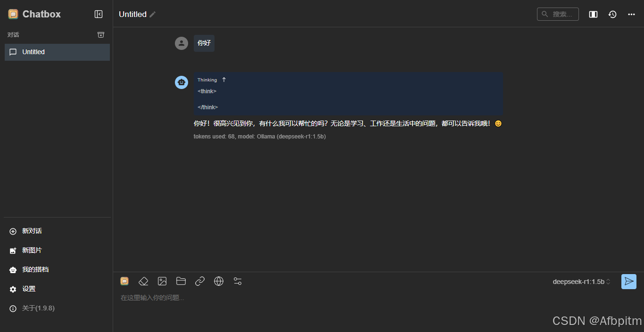Open split view with the columns icon
This screenshot has height=332, width=644.
(x=593, y=14)
